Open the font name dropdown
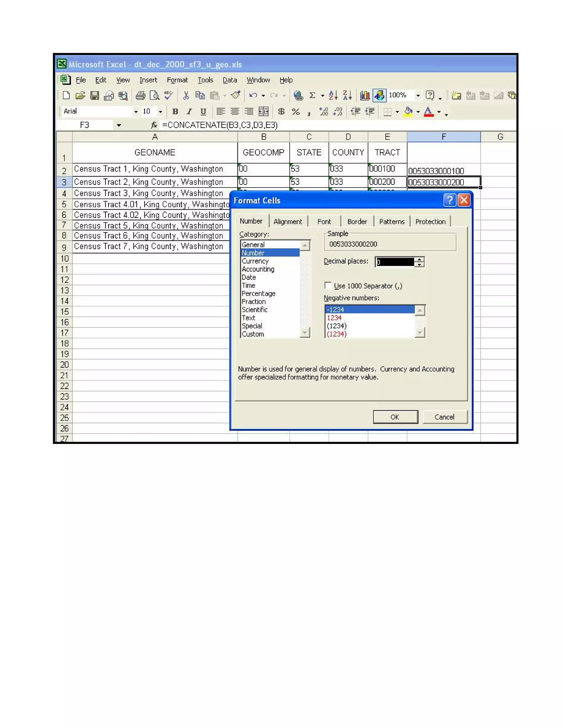The height and width of the screenshot is (728, 563). click(x=136, y=112)
